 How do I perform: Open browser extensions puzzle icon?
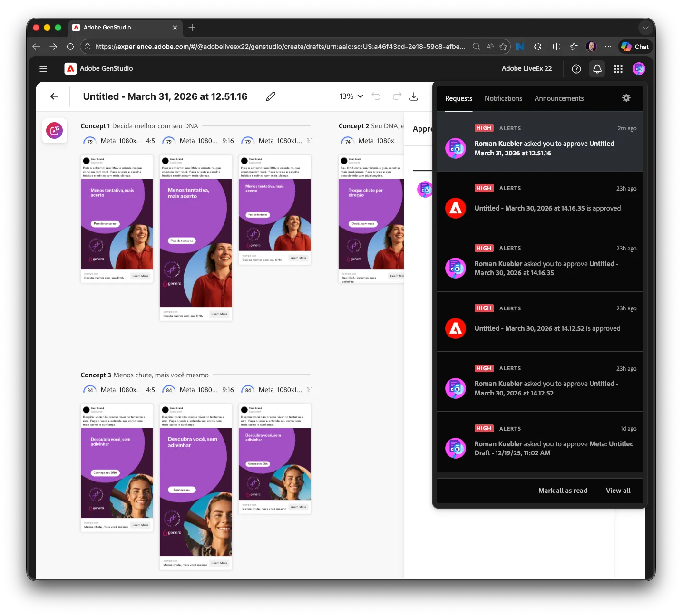537,47
